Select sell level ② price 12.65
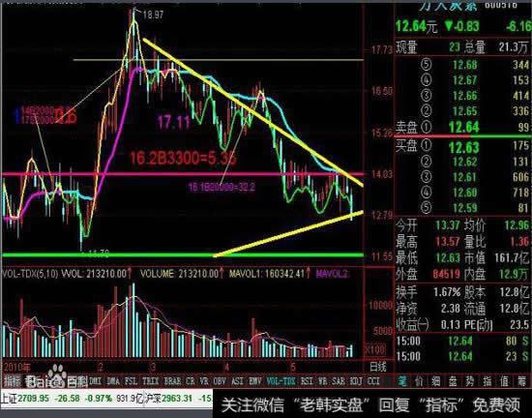532x418 pixels. pos(464,111)
